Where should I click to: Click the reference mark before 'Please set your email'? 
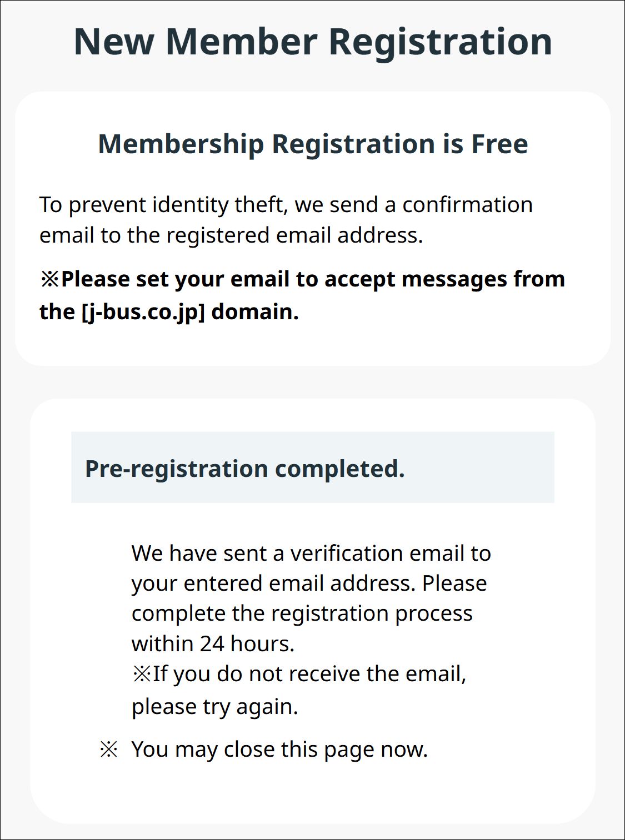click(x=49, y=279)
